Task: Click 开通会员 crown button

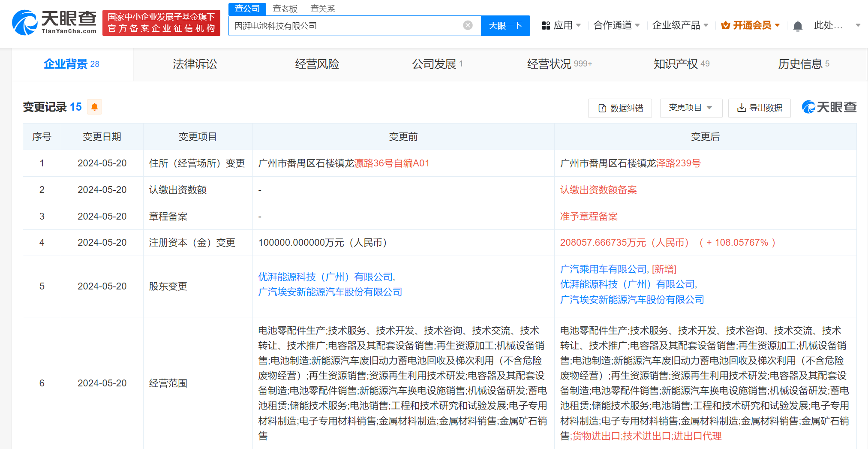Action: (x=750, y=26)
